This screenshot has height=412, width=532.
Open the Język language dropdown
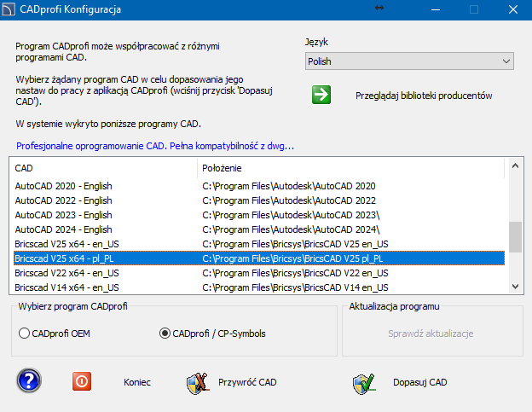409,61
